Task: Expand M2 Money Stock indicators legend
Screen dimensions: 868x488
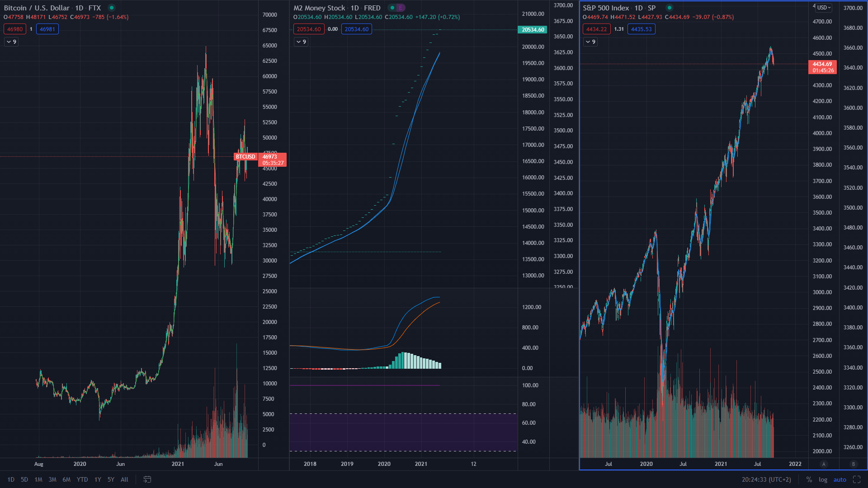Action: pyautogui.click(x=302, y=42)
